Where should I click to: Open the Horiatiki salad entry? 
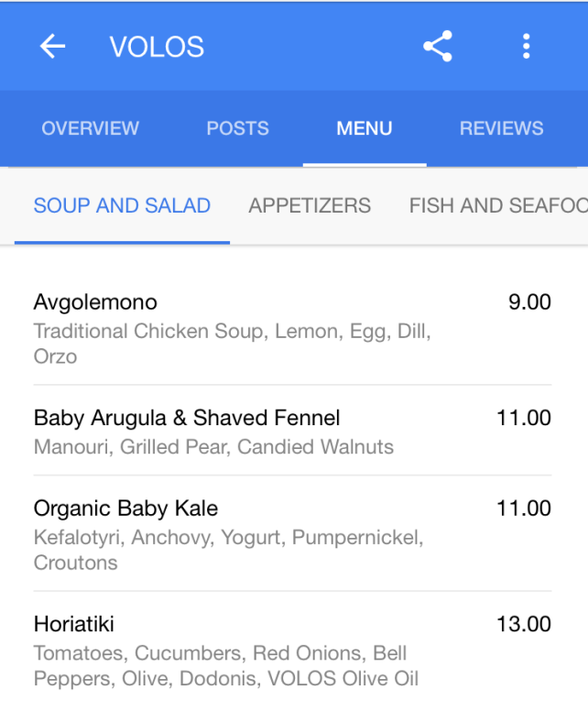pyautogui.click(x=74, y=625)
